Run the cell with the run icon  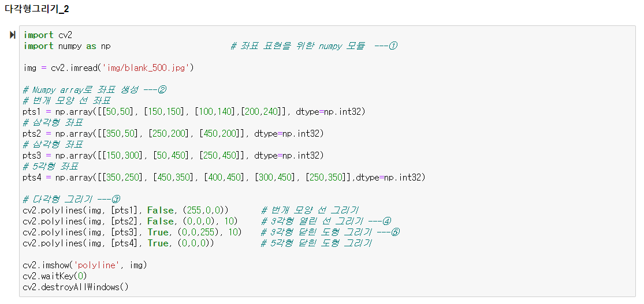click(x=12, y=35)
